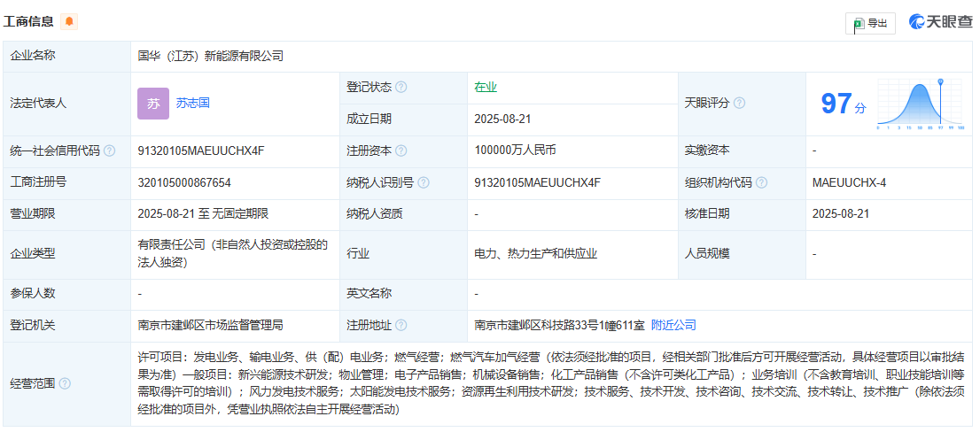Click the help icon beside 统一社会信用代码
Image resolution: width=980 pixels, height=432 pixels.
click(110, 150)
